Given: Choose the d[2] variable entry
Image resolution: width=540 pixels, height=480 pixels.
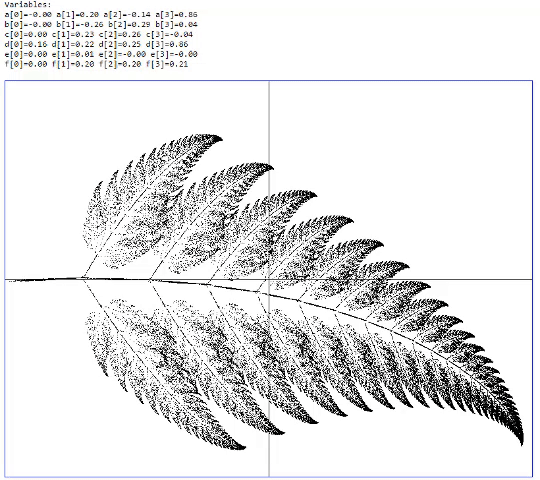Looking at the screenshot, I should coord(120,44).
